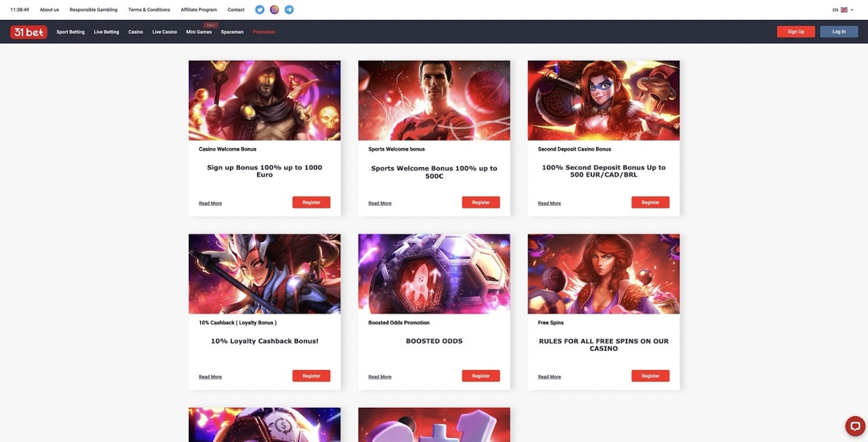Open the Live Casino menu item

coord(164,32)
